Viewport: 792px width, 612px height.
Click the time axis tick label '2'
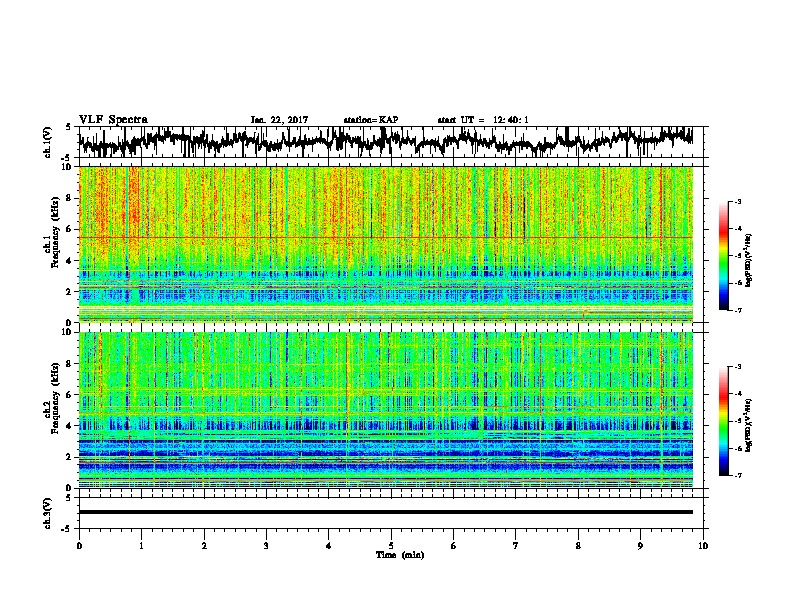coord(204,545)
